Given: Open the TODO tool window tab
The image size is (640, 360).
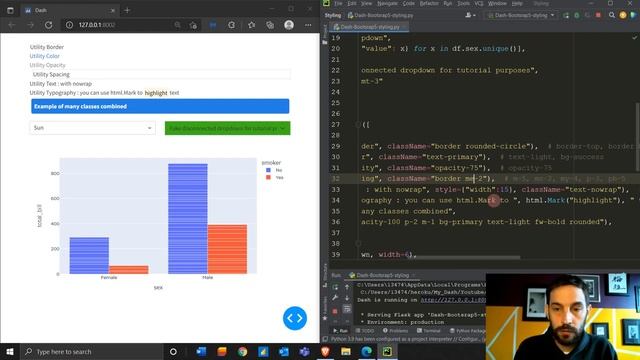Looking at the screenshot, I should (x=364, y=331).
